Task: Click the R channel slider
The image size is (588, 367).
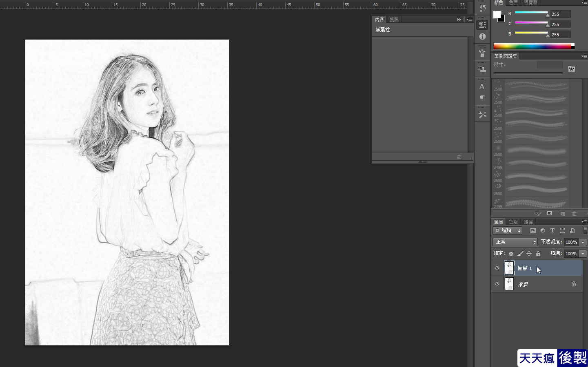Action: (x=531, y=13)
